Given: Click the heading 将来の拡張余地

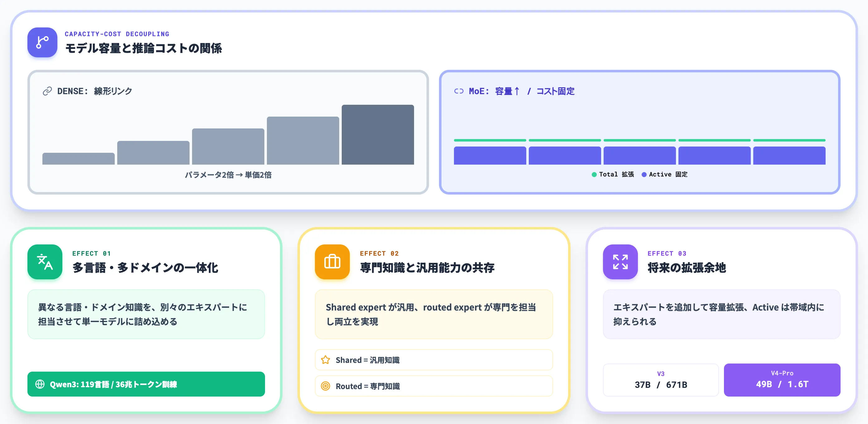Looking at the screenshot, I should [x=686, y=267].
